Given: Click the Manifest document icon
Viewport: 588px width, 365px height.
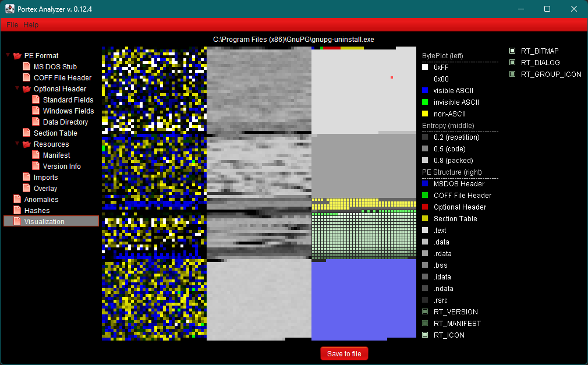Looking at the screenshot, I should coord(35,155).
